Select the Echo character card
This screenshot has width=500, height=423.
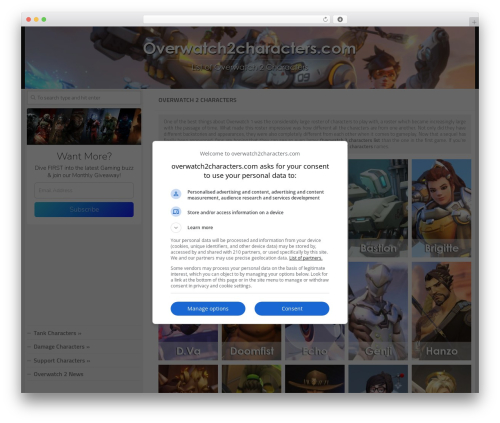pyautogui.click(x=315, y=342)
